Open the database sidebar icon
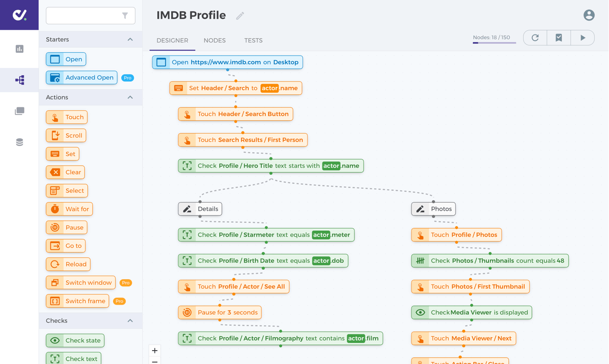609x364 pixels. 19,142
